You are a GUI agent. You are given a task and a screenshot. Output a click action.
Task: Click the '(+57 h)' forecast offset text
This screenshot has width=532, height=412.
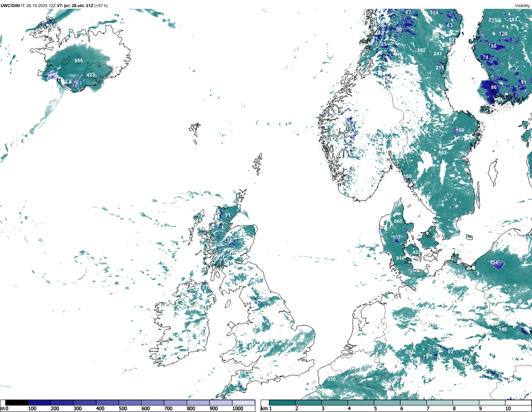point(101,5)
